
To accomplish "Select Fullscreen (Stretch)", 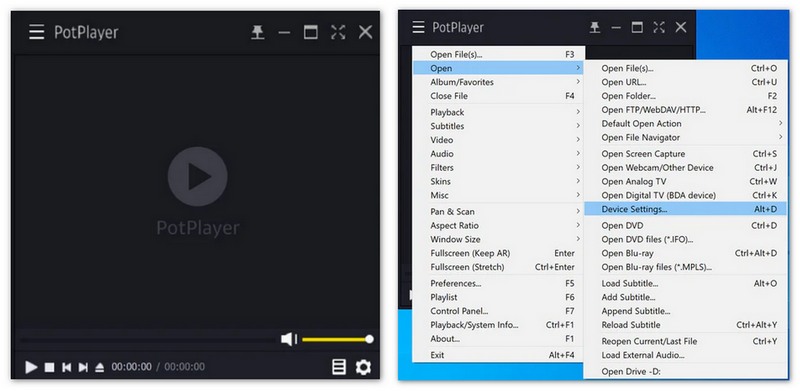I will click(x=498, y=266).
